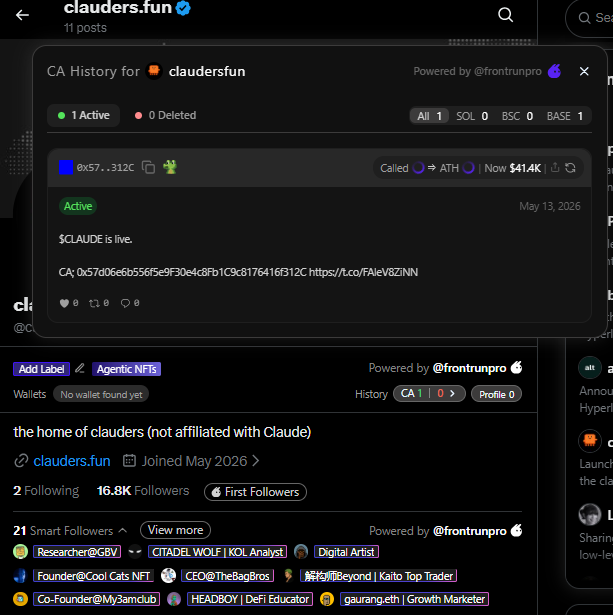
Task: Open the clauders.fun website link
Action: coord(72,461)
